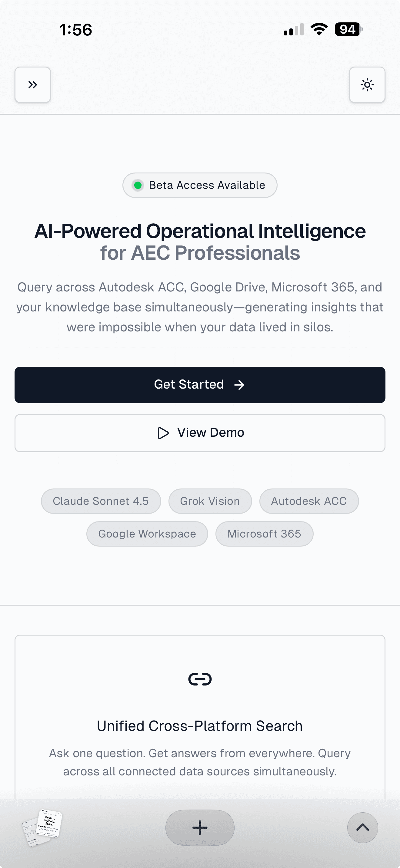Click the plus icon in the bottom bar
This screenshot has width=400, height=868.
click(x=200, y=827)
